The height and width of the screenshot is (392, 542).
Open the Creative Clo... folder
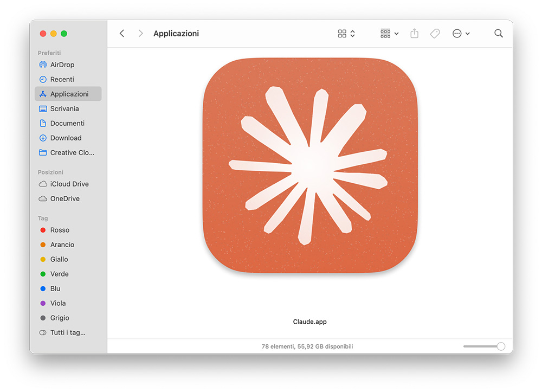click(68, 152)
